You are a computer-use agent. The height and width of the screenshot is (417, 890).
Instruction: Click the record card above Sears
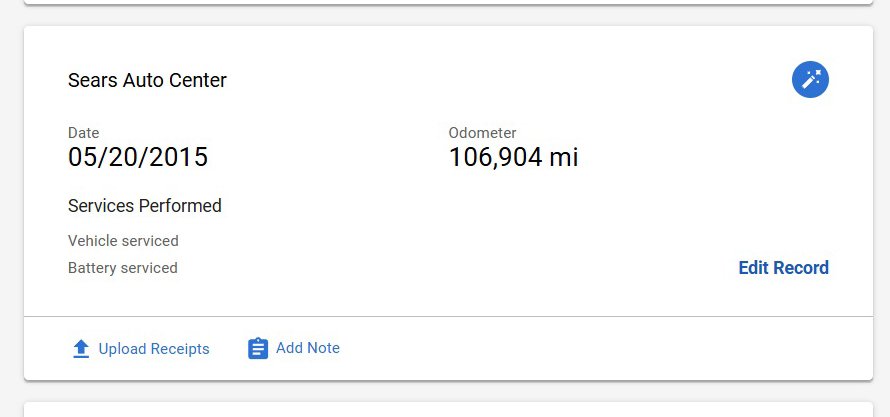(448, 2)
